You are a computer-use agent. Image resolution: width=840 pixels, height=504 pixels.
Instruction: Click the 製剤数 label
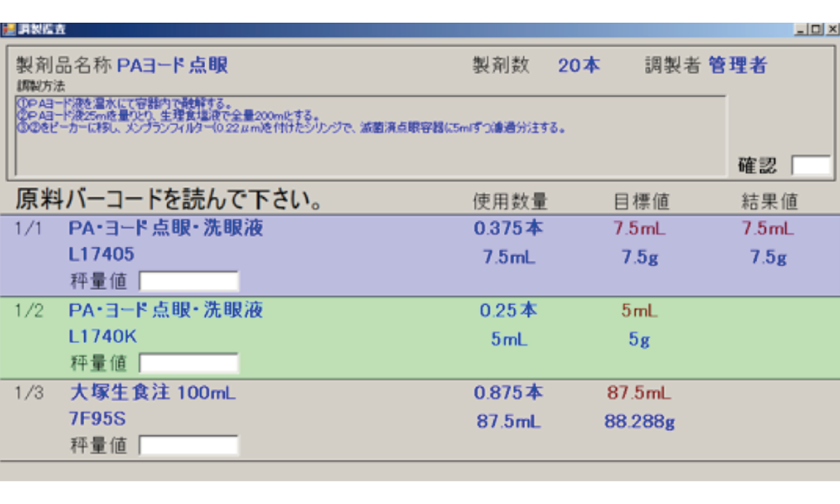[x=501, y=66]
